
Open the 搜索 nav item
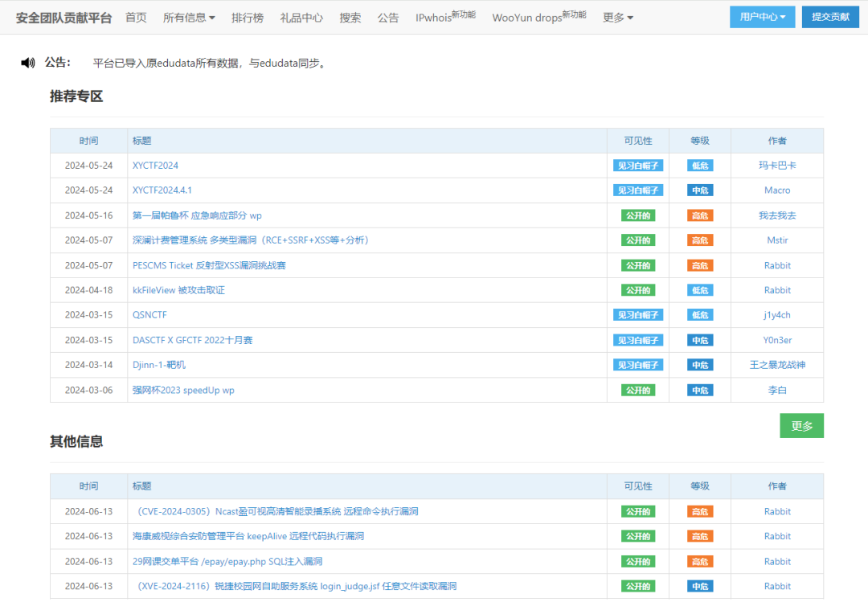(350, 17)
